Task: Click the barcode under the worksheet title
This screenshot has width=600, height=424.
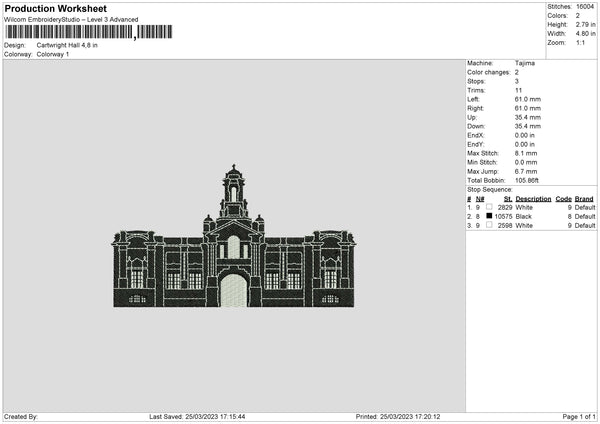Action: tap(88, 32)
